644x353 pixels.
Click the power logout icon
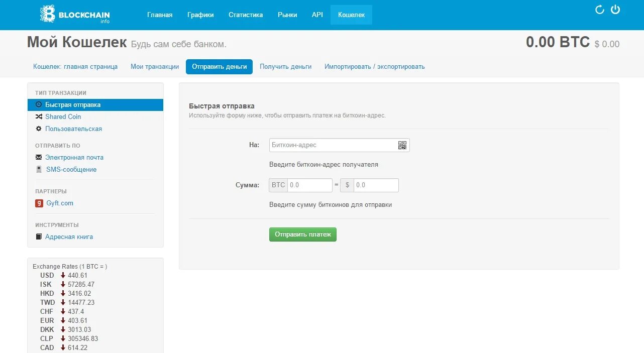[615, 10]
